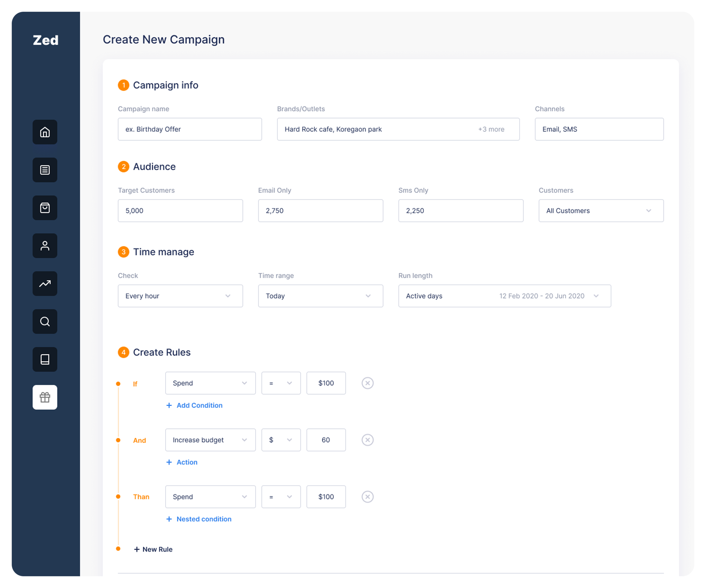Remove the If Spend rule row

[x=368, y=383]
